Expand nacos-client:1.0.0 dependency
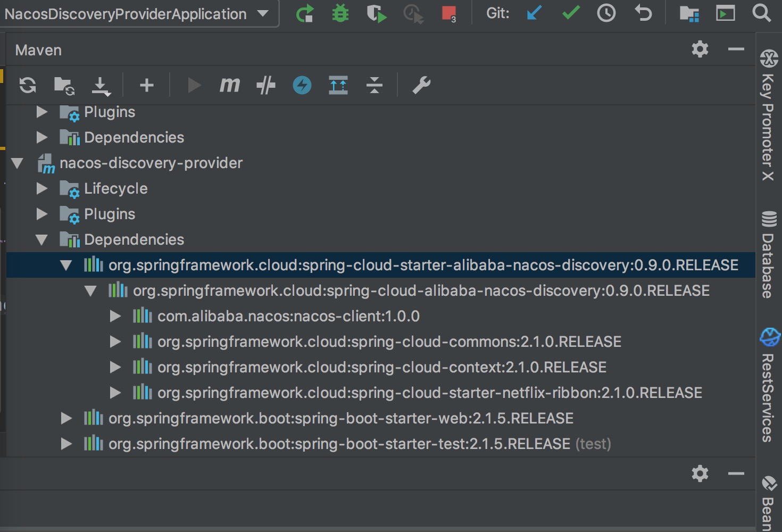The height and width of the screenshot is (532, 782). (115, 316)
